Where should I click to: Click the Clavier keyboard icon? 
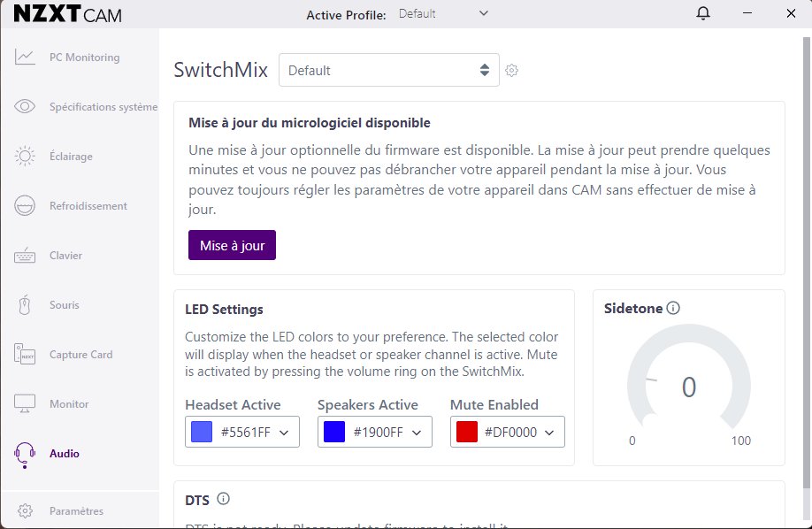click(x=25, y=256)
